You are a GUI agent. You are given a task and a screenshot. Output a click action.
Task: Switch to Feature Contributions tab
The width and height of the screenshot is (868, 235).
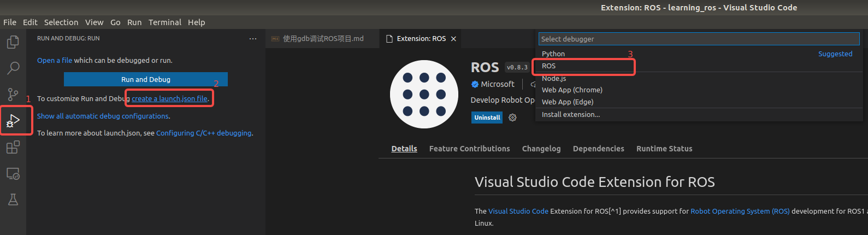[x=469, y=149]
